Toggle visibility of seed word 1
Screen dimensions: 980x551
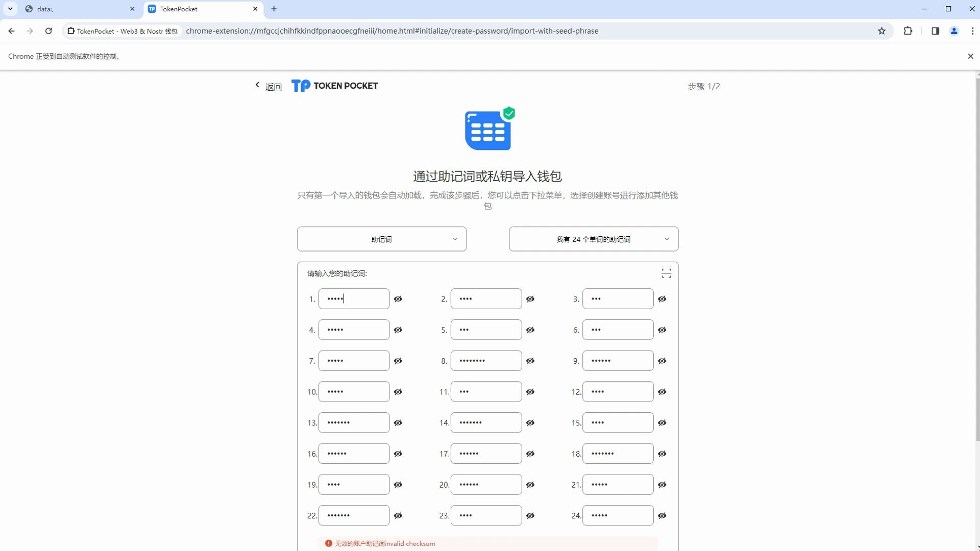click(x=399, y=298)
